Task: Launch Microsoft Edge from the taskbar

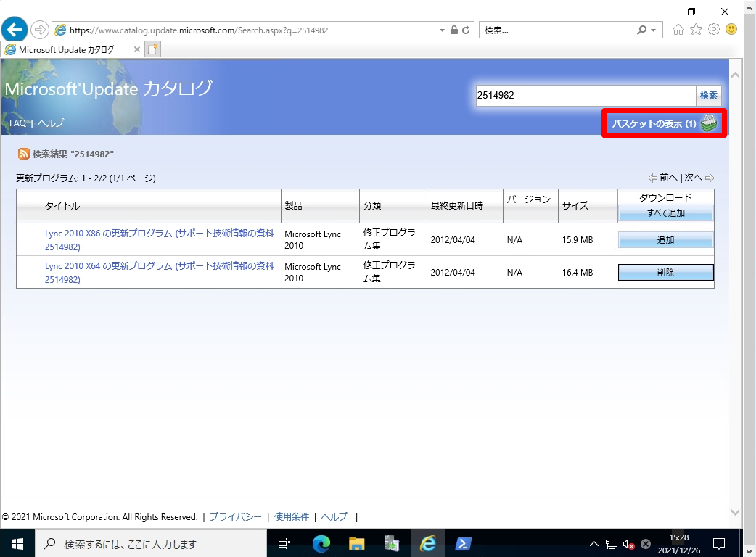Action: (321, 544)
